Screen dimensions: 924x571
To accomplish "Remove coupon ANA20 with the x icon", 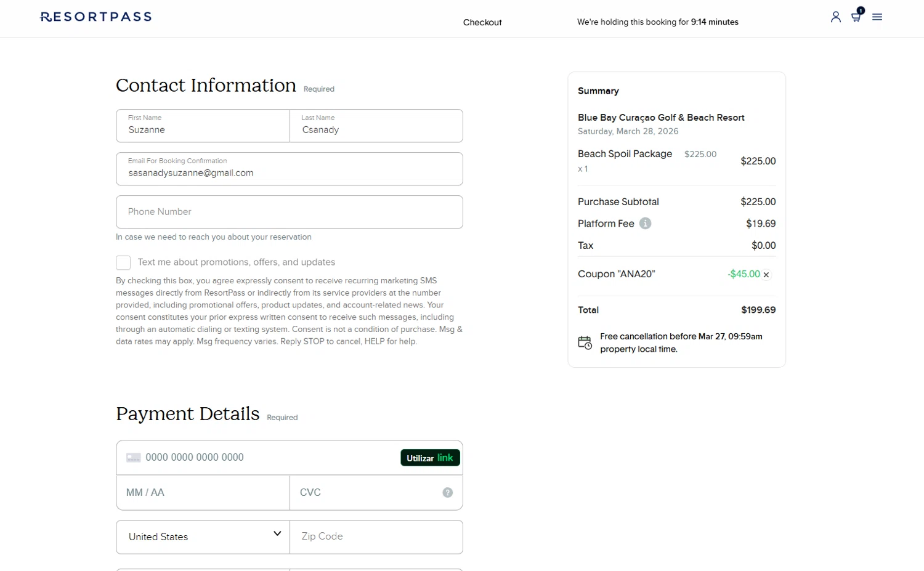I will [766, 275].
